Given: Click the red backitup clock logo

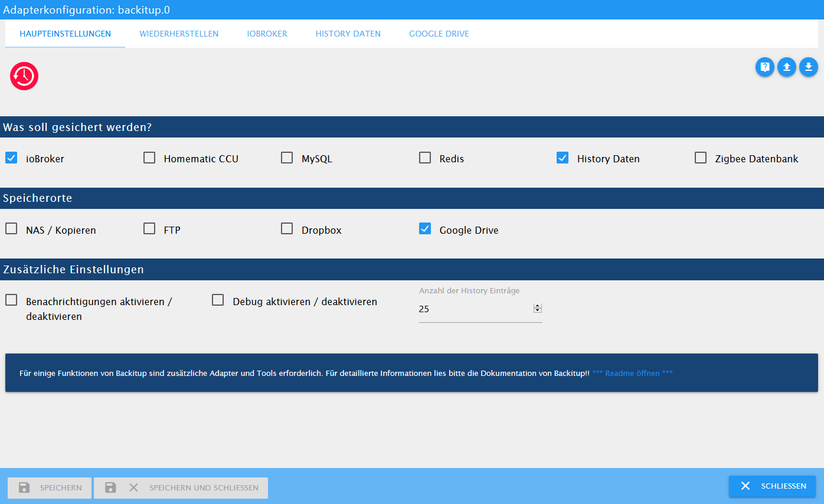Looking at the screenshot, I should click(x=24, y=76).
